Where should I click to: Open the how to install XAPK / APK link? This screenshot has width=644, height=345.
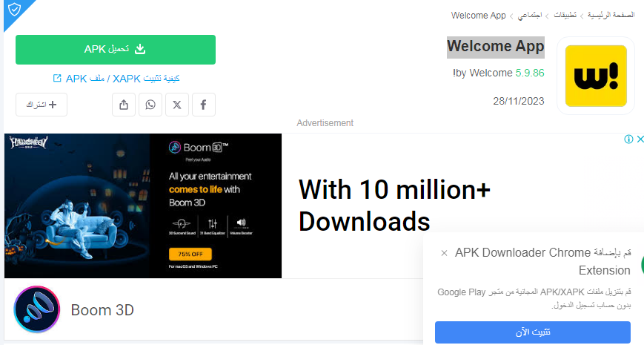click(x=116, y=78)
